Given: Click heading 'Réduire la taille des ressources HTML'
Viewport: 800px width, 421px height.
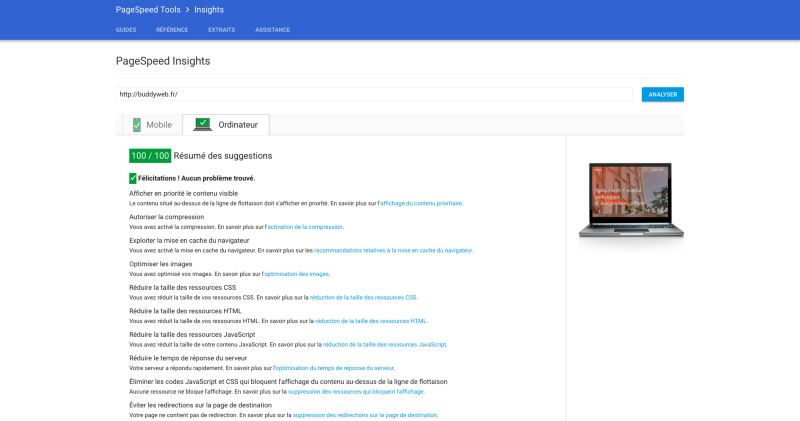Looking at the screenshot, I should tap(186, 311).
